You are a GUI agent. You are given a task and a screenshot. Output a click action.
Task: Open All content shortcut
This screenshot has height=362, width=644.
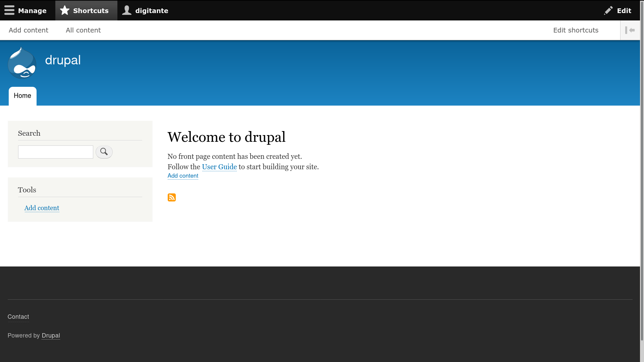pos(83,30)
